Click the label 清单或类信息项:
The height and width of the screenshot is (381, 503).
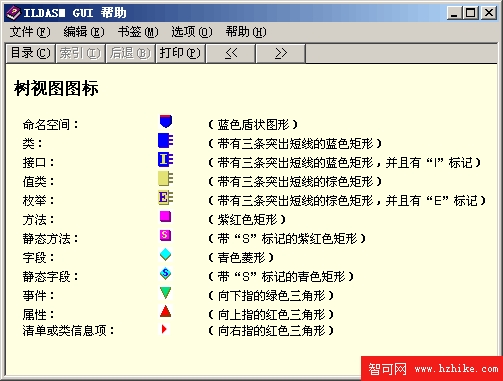tap(68, 331)
